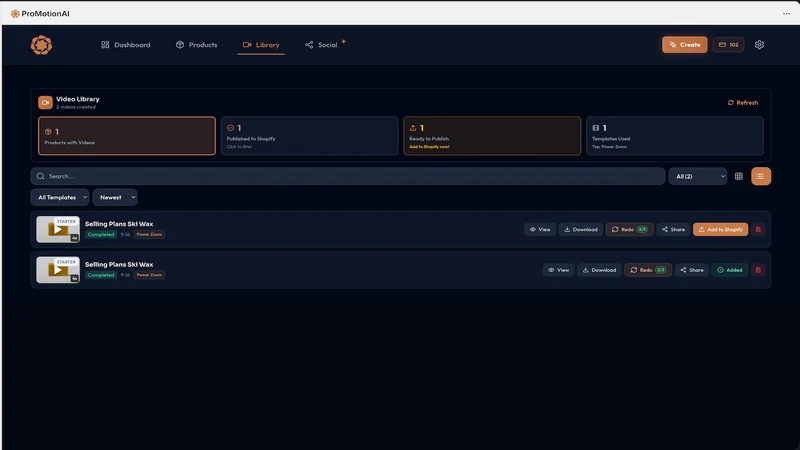Click Share on the Added video row
This screenshot has width=800, height=450.
tap(692, 270)
